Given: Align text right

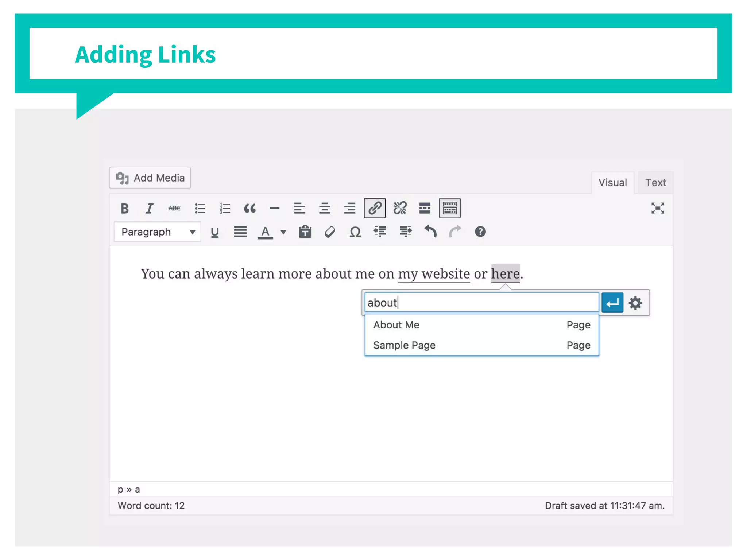Looking at the screenshot, I should (349, 209).
